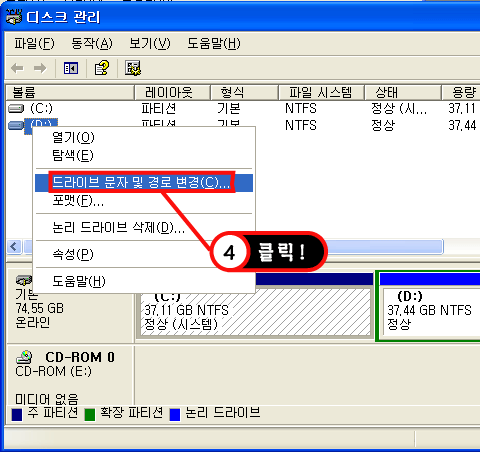Image resolution: width=480 pixels, height=452 pixels.
Task: Select the D: drive icon in volume list
Action: pos(16,125)
